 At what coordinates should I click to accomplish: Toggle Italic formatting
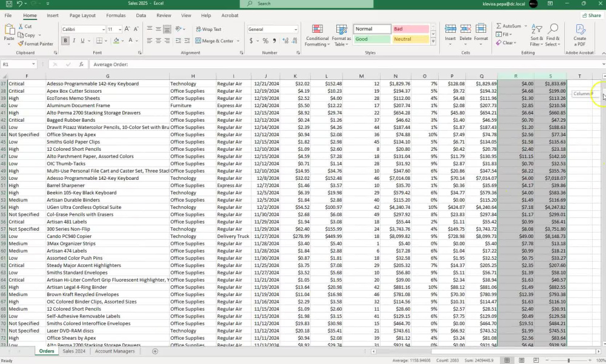coord(74,41)
